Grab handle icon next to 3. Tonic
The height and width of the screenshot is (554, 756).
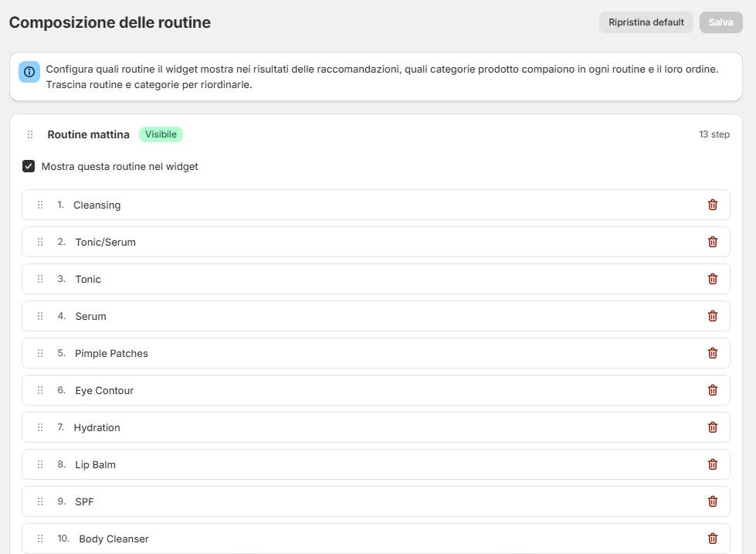pos(40,279)
